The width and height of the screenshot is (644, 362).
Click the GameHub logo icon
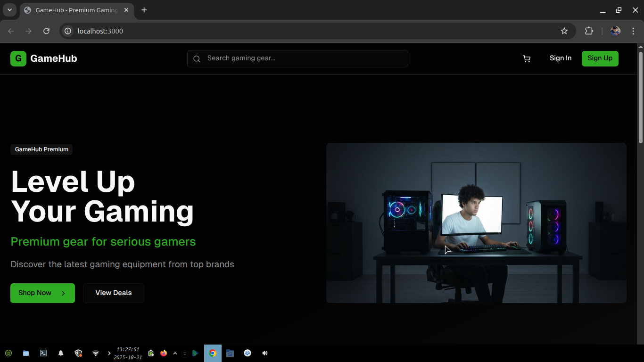[x=18, y=58]
